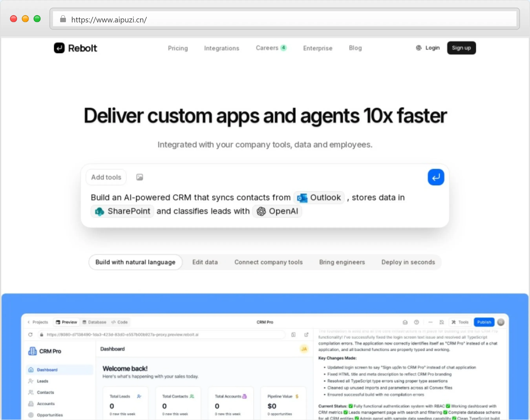
Task: Click the blue Publish button
Action: click(484, 322)
